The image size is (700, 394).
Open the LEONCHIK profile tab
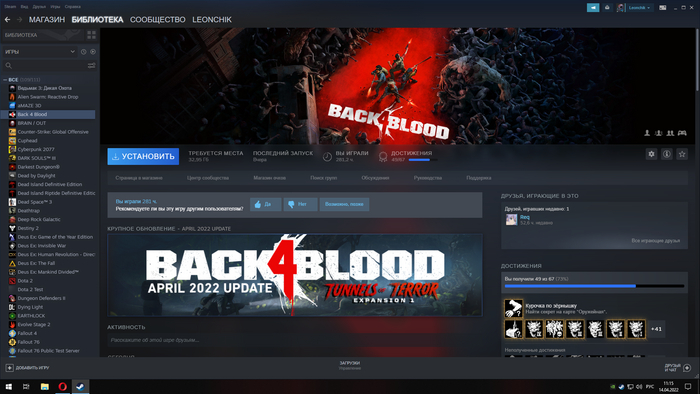click(x=212, y=20)
